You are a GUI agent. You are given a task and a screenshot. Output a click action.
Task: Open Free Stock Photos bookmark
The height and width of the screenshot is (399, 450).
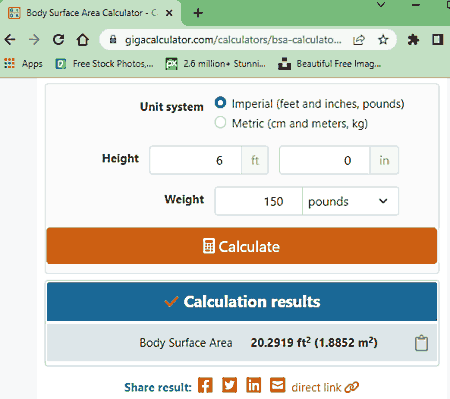(104, 63)
